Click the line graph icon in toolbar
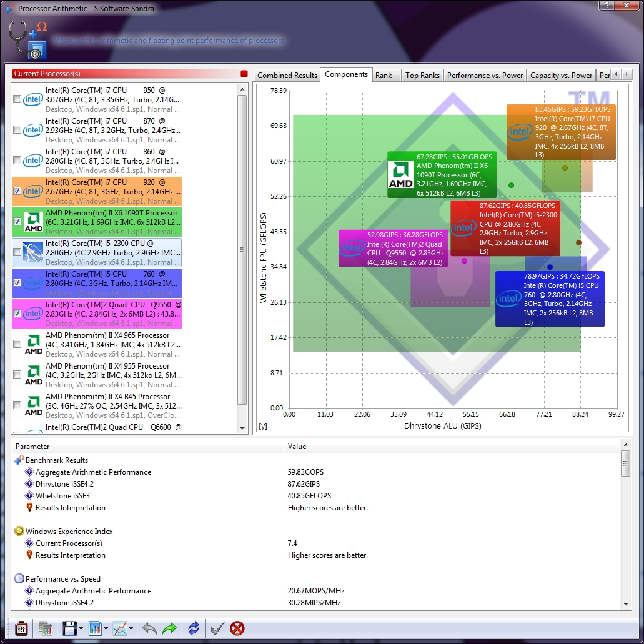Viewport: 644px width, 644px height. coord(120,628)
